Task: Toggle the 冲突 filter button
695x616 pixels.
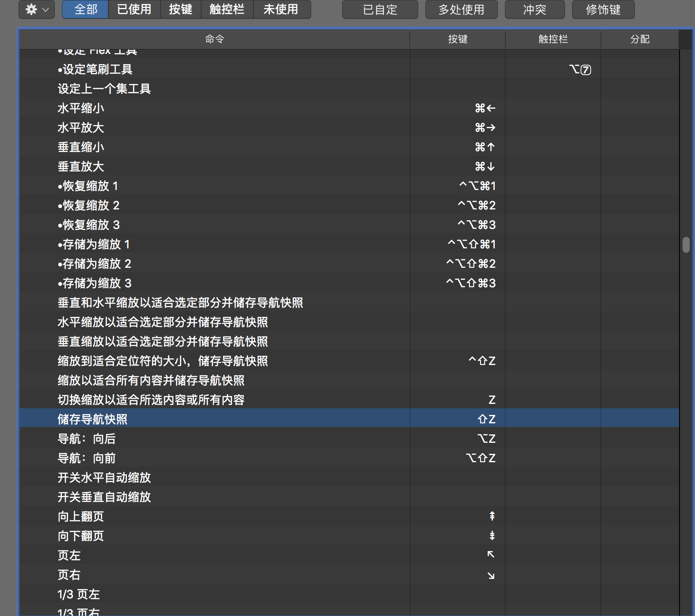Action: (x=535, y=10)
